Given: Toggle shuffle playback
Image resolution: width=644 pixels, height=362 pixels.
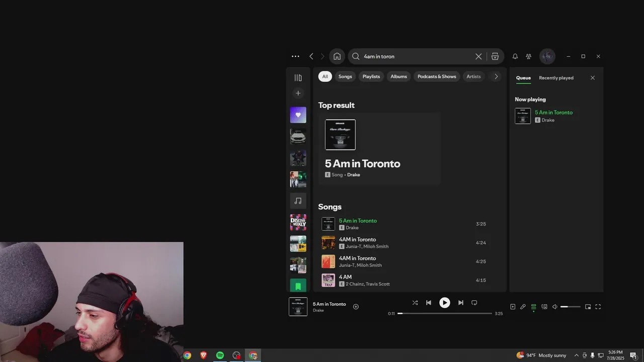Looking at the screenshot, I should (415, 303).
